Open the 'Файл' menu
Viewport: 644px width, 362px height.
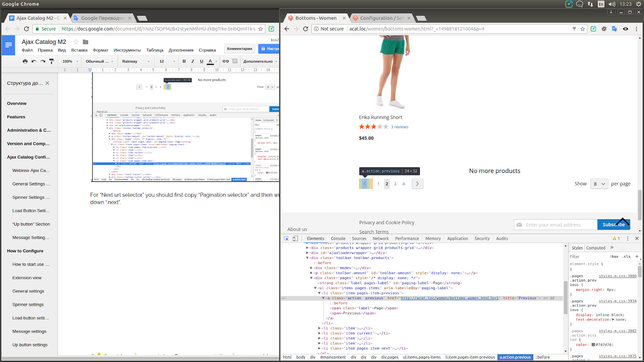(27, 50)
